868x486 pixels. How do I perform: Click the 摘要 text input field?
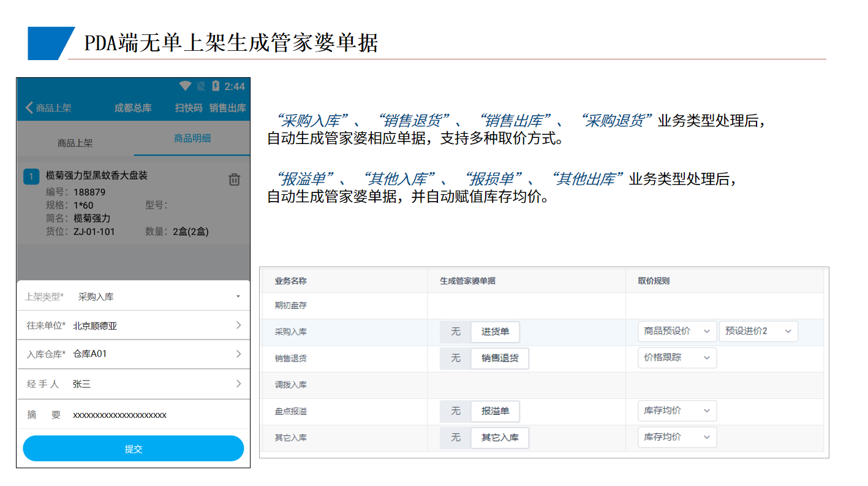[153, 415]
